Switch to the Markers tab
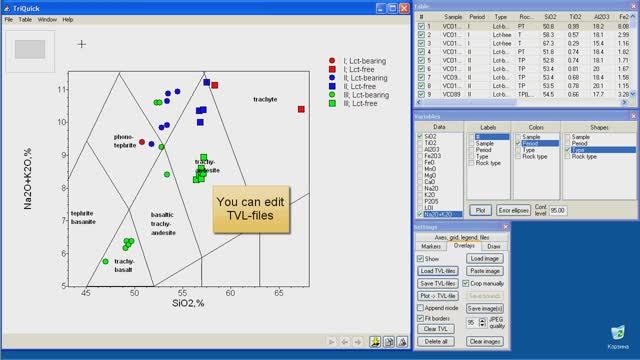The width and height of the screenshot is (640, 360). tap(431, 246)
